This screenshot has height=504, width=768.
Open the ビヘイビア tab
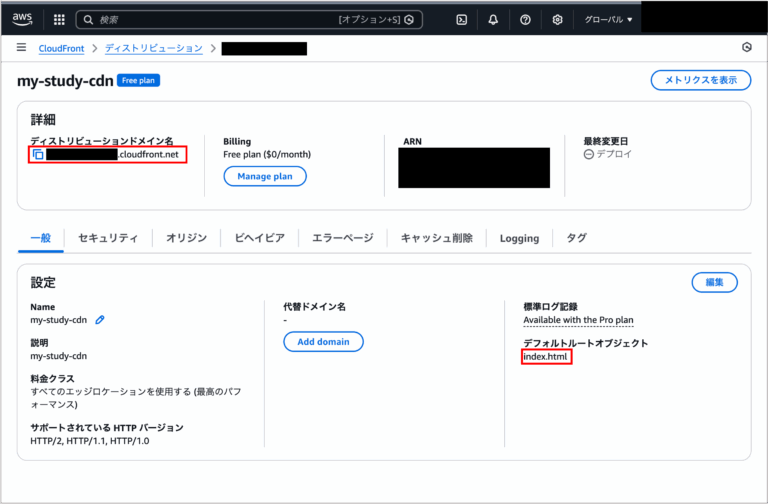[259, 238]
